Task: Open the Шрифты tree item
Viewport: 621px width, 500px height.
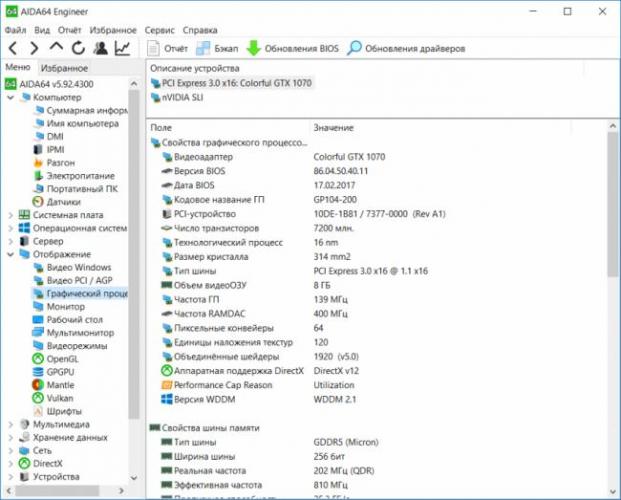Action: (x=57, y=411)
